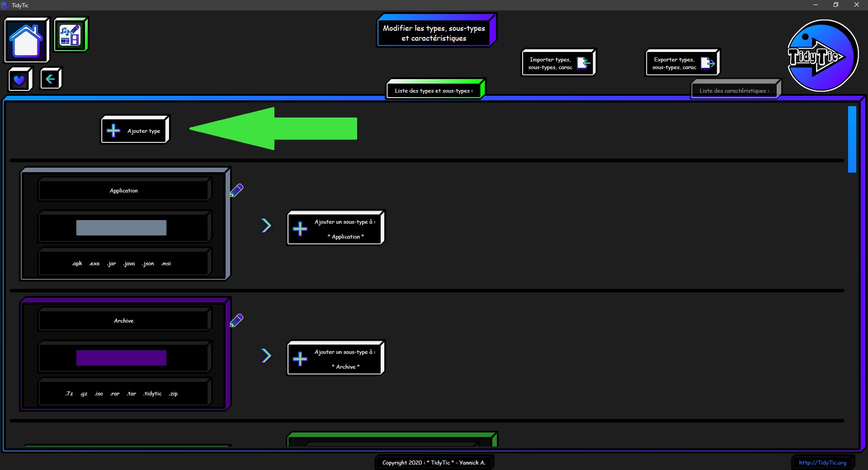The height and width of the screenshot is (470, 868).
Task: Click Exporter types, sous-types, carac button
Action: point(683,63)
